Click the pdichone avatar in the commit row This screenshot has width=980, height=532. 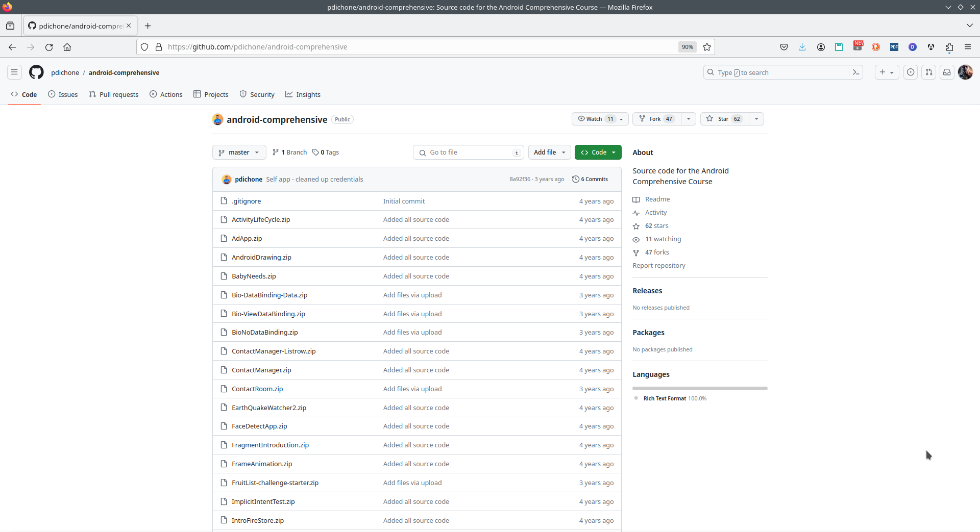(227, 180)
